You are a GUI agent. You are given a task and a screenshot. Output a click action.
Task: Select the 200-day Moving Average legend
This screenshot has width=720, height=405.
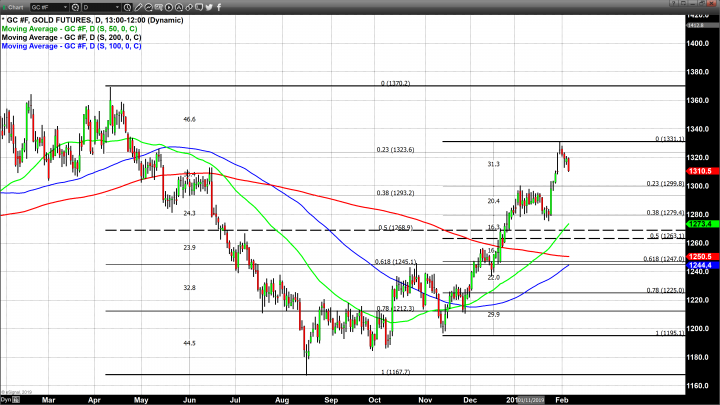[71, 37]
